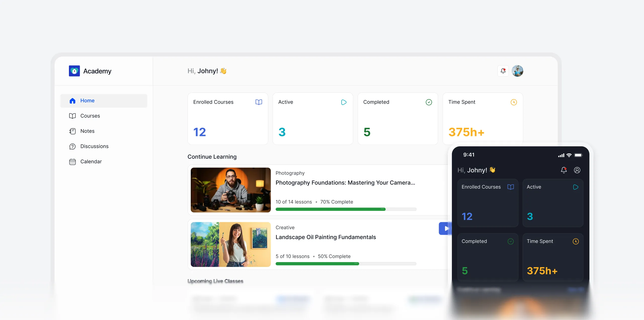
Task: Click the mobile 'Hi, Johny!' greeting
Action: (476, 170)
